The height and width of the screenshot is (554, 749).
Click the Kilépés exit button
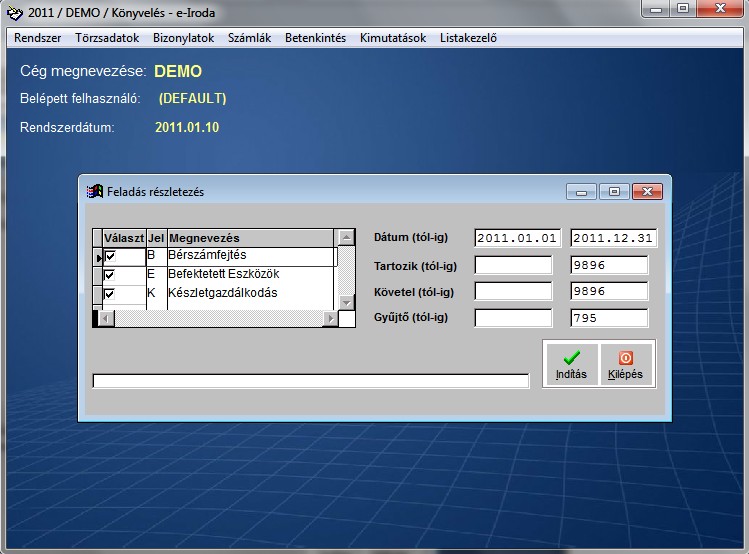(x=625, y=364)
